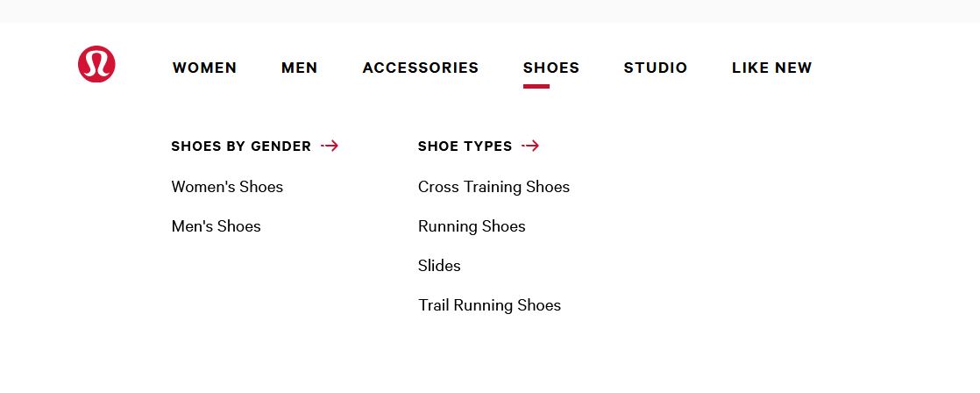The image size is (980, 393).
Task: Choose Cross Training Shoes
Action: pyautogui.click(x=494, y=187)
